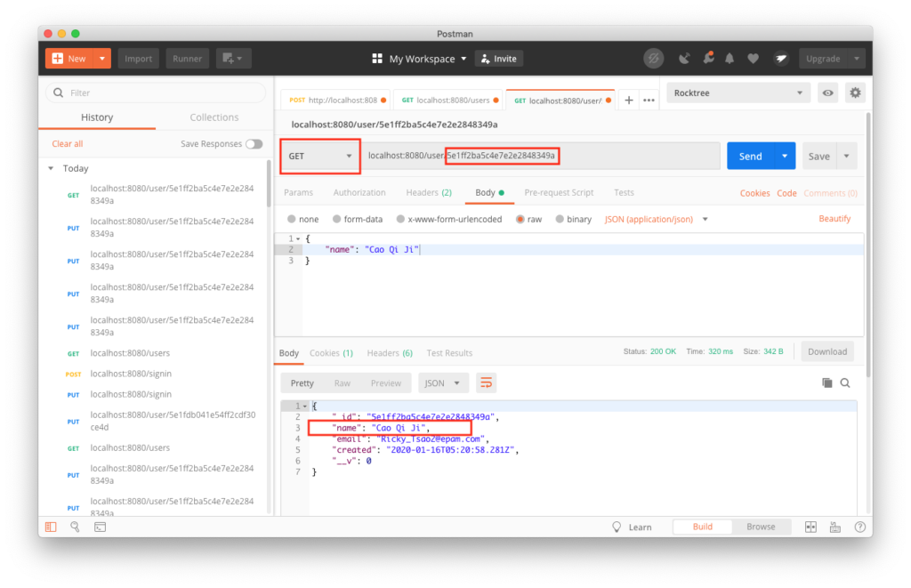Open the Tests tab
The width and height of the screenshot is (911, 588).
(x=624, y=192)
